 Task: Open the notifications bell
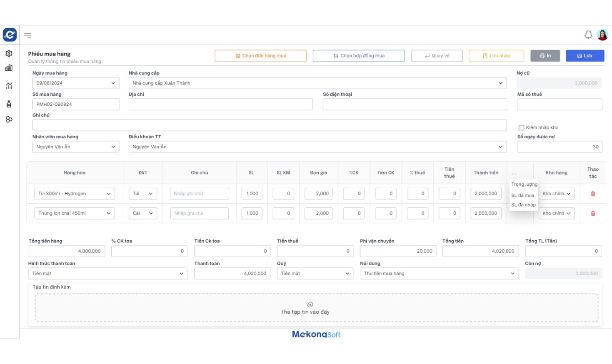pos(588,35)
